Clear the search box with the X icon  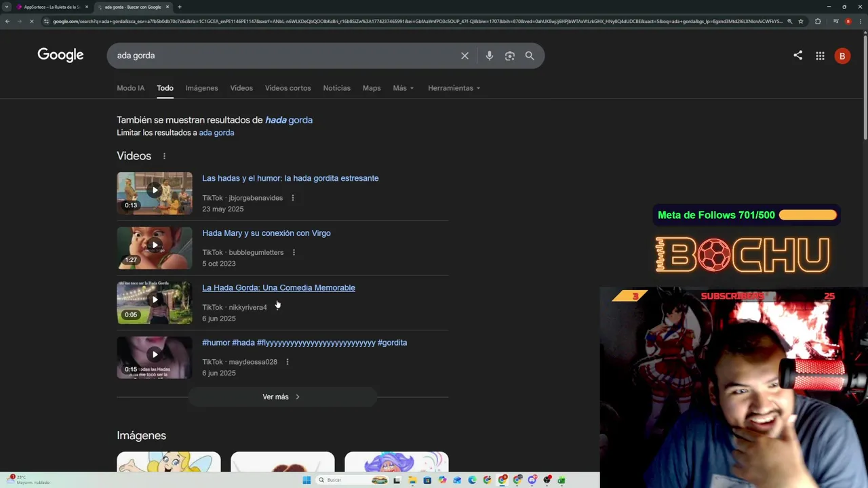465,56
